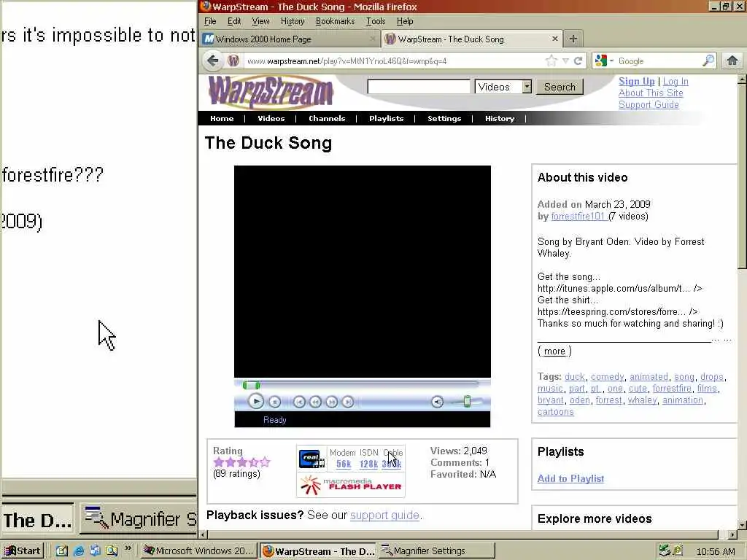
Task: Click the taskbar clock showing 10:56 AM
Action: 716,551
